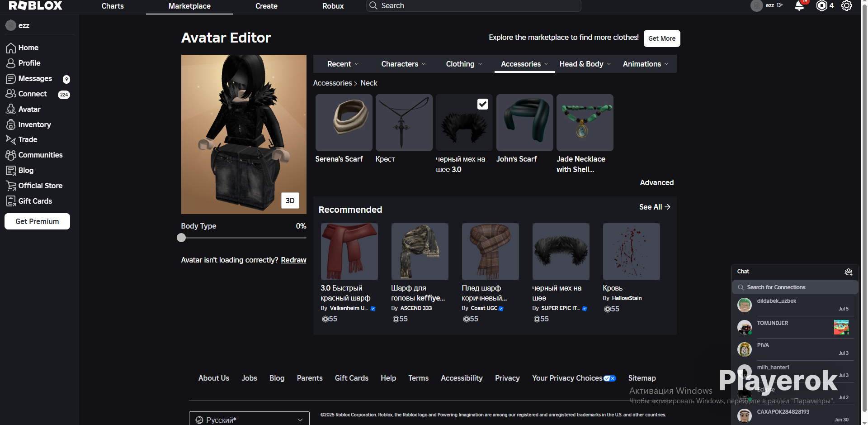Click the Roblox logo

(36, 5)
